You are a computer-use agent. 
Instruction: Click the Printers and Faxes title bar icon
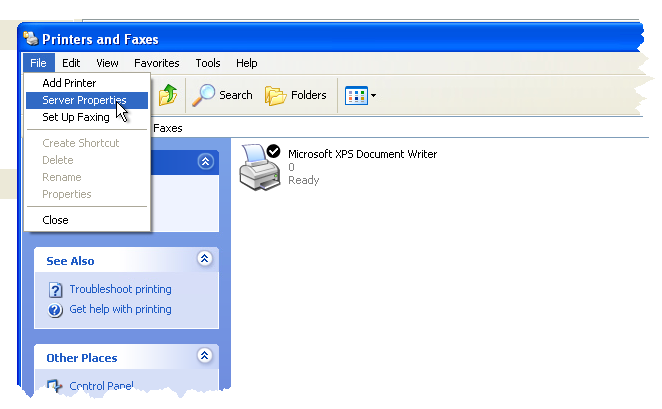click(31, 40)
